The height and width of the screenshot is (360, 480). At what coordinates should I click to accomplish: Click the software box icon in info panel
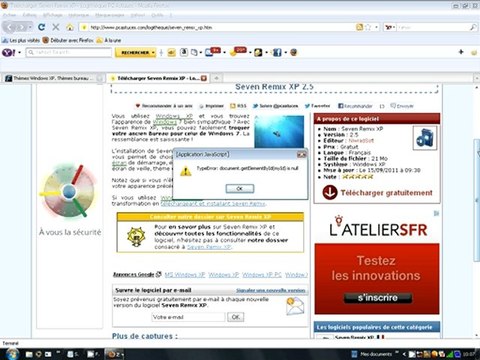click(425, 138)
